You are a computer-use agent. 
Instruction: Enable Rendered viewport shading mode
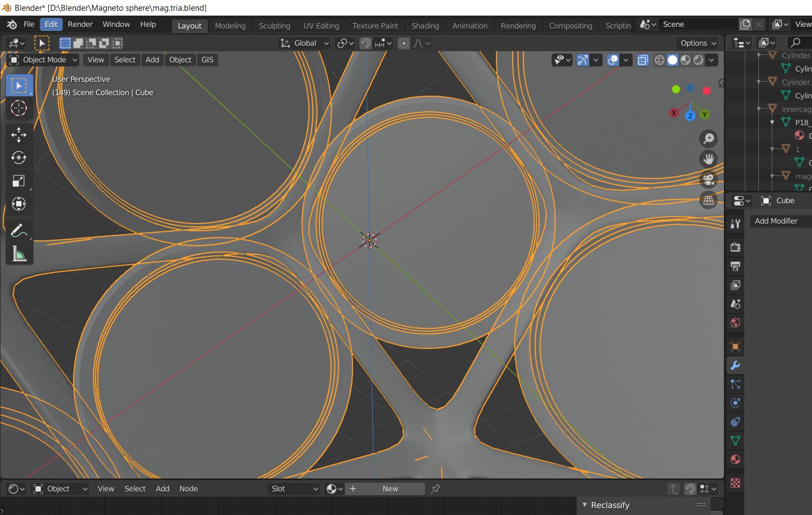[x=698, y=60]
